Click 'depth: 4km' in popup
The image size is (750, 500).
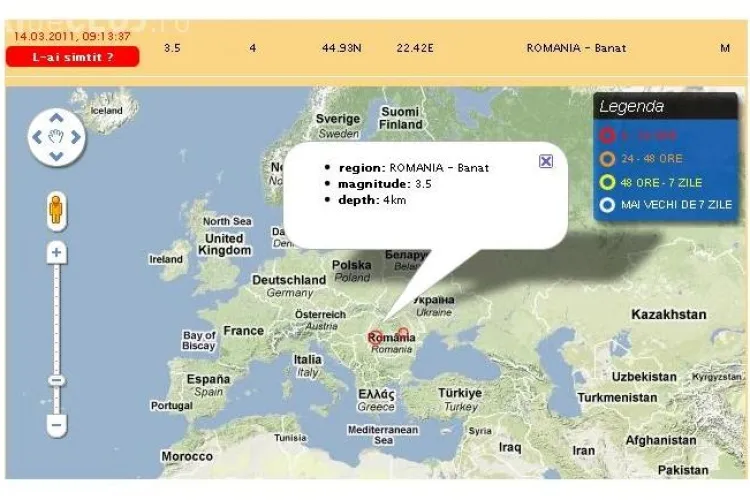[x=372, y=200]
